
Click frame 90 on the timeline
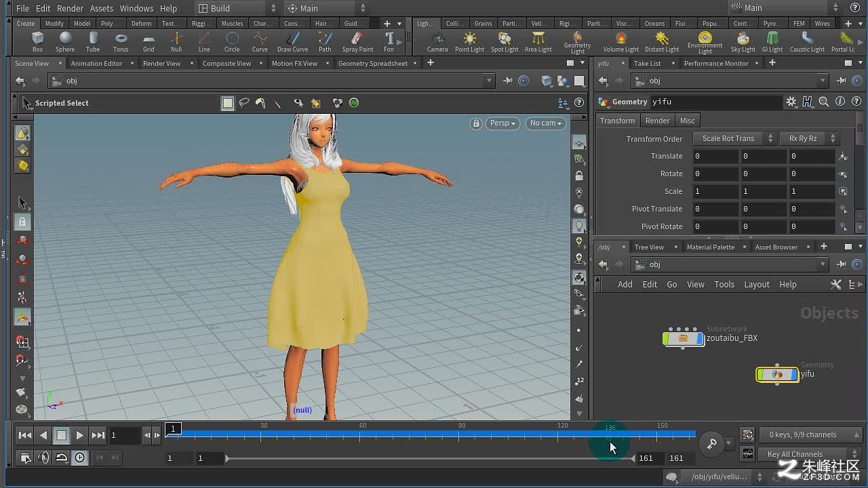click(461, 434)
